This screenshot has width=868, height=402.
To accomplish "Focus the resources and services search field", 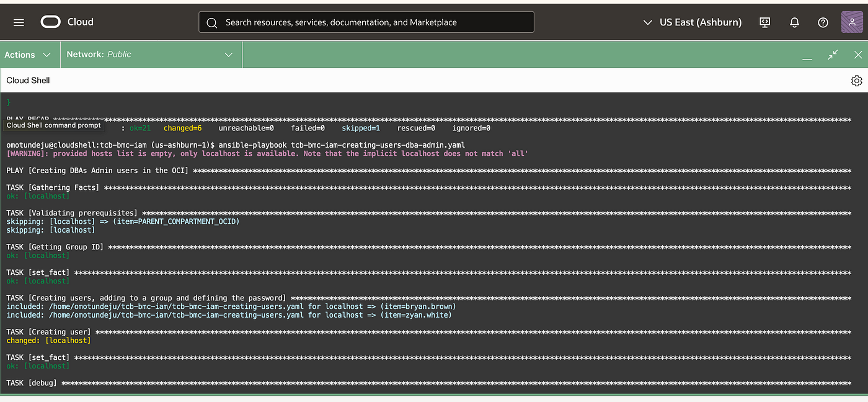I will coord(366,22).
